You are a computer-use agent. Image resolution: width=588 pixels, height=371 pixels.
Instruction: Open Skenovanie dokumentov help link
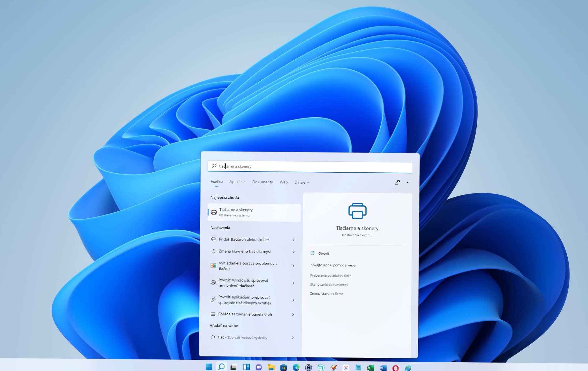[x=329, y=285]
